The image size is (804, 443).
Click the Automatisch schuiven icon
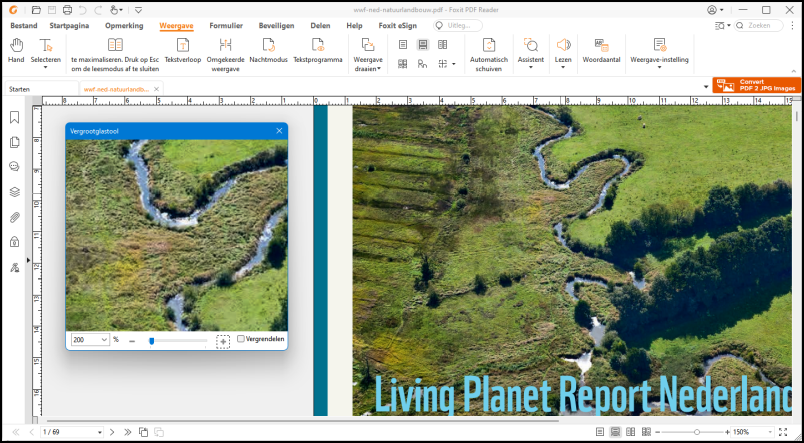[x=489, y=45]
